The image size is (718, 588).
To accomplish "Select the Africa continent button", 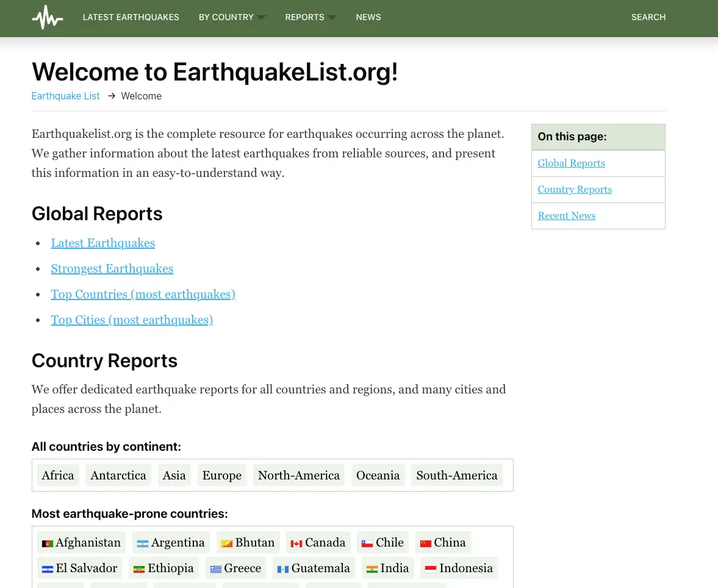I will pyautogui.click(x=58, y=475).
